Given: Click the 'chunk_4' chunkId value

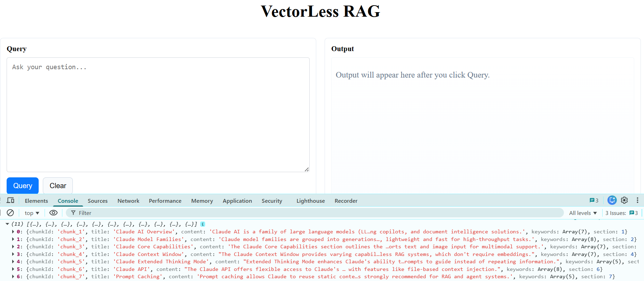Looking at the screenshot, I should (x=71, y=254).
